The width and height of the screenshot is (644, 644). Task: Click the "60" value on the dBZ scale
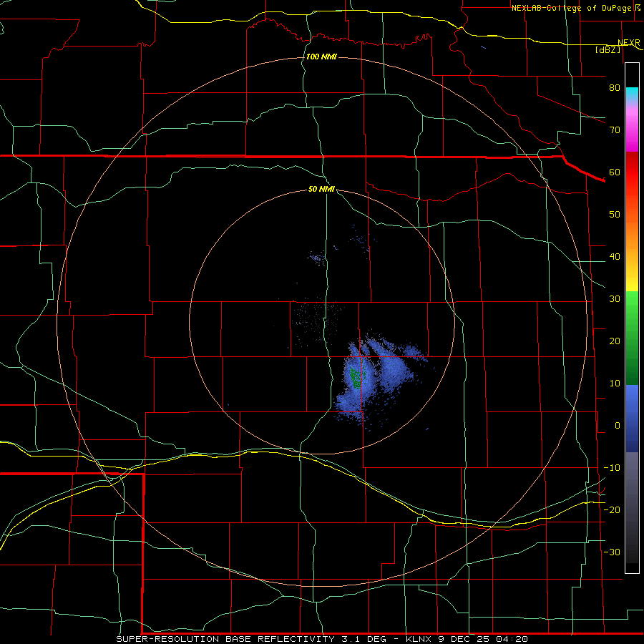pos(615,172)
